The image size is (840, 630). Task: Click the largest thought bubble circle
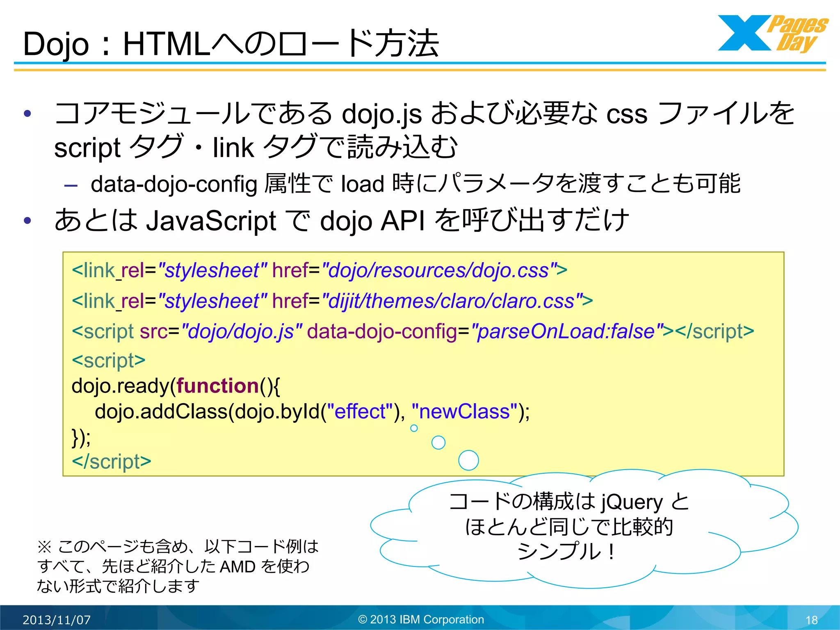point(468,460)
